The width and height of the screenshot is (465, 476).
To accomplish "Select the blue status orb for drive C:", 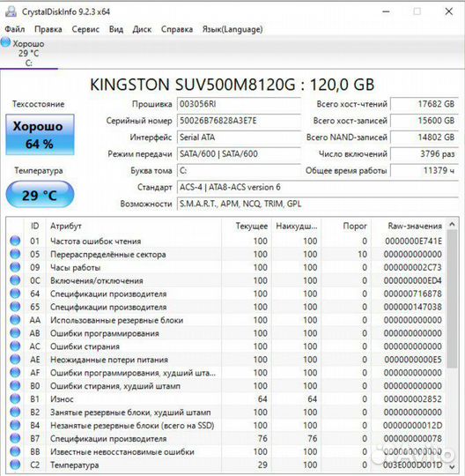I will pos(5,42).
